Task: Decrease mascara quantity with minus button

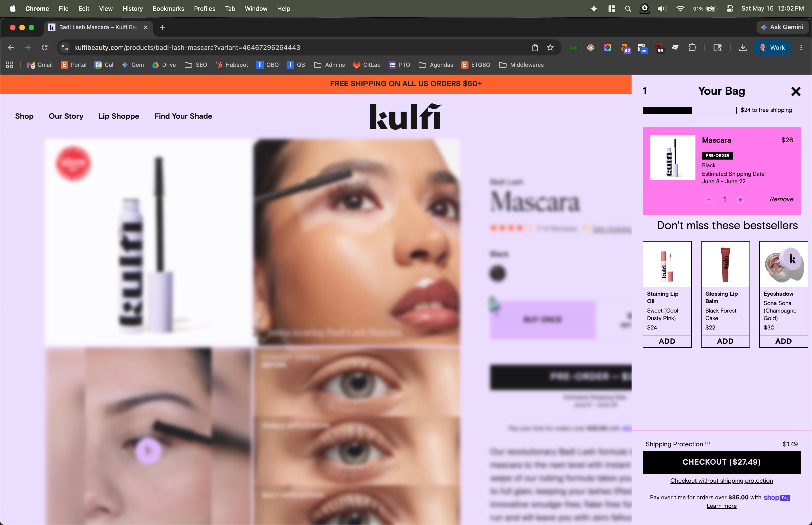Action: [x=709, y=200]
